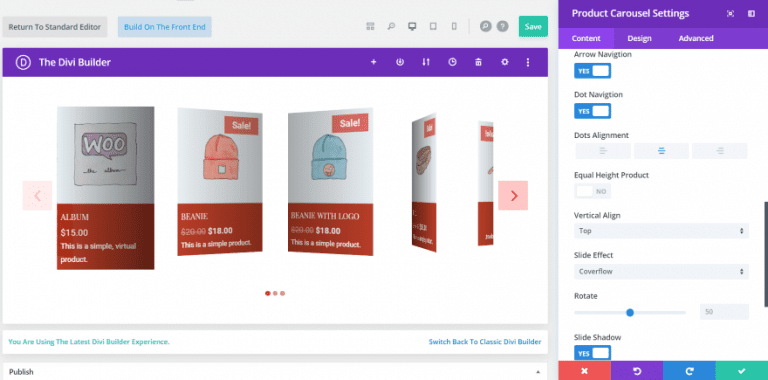
Task: Go to next carousel slide arrow
Action: tap(513, 195)
